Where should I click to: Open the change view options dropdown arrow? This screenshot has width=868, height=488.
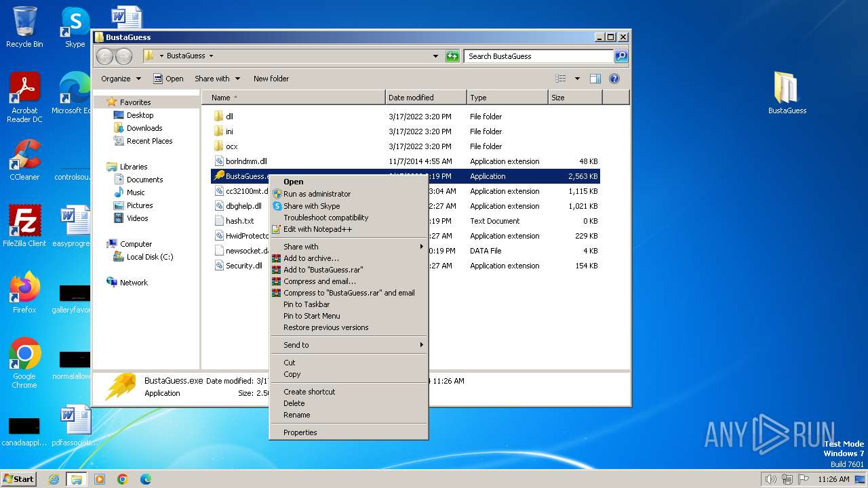click(577, 79)
